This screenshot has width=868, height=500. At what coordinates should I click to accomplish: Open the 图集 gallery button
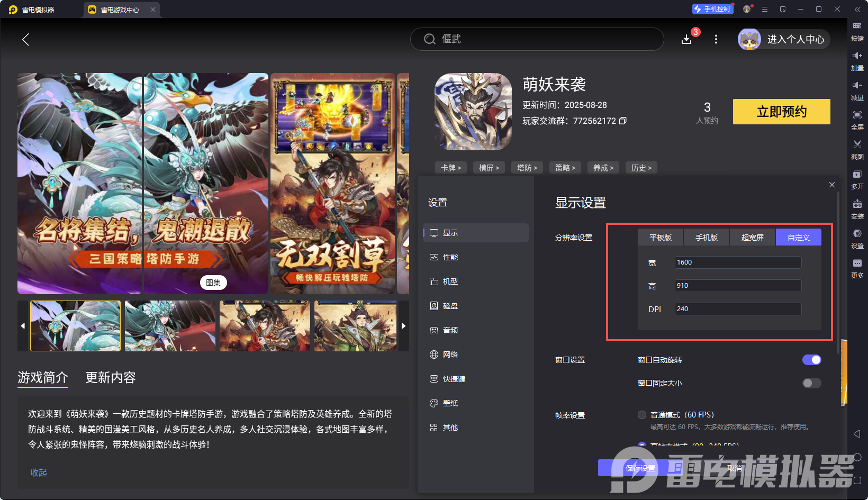(x=213, y=283)
